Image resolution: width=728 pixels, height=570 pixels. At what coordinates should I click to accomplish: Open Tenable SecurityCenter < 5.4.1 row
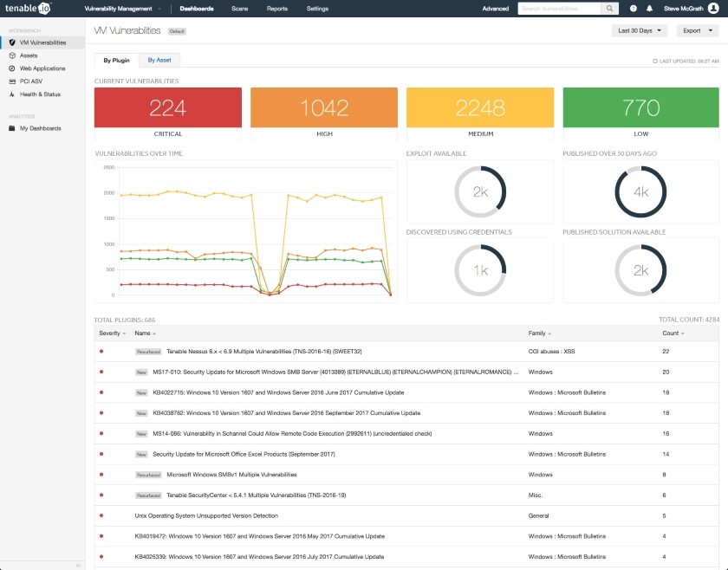point(406,495)
